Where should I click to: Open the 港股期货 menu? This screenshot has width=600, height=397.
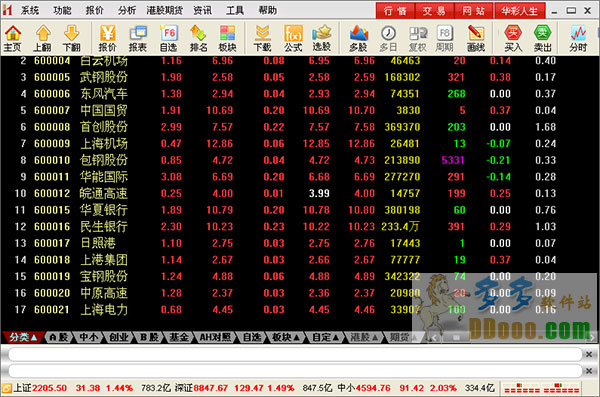tap(165, 10)
